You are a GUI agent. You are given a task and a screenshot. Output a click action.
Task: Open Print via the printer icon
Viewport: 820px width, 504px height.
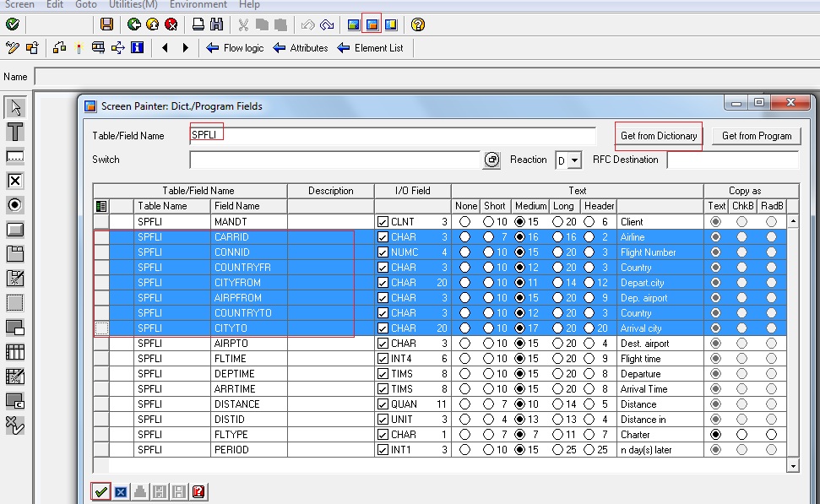coord(198,24)
